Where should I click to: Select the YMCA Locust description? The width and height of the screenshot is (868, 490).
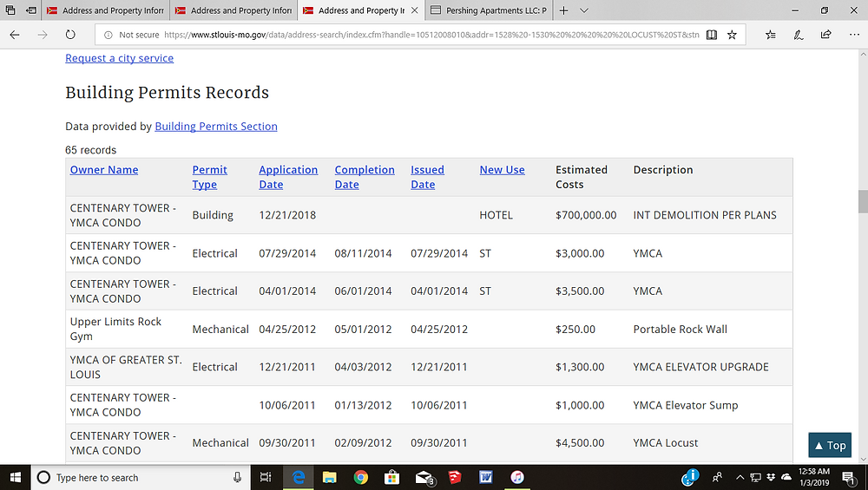pos(666,443)
